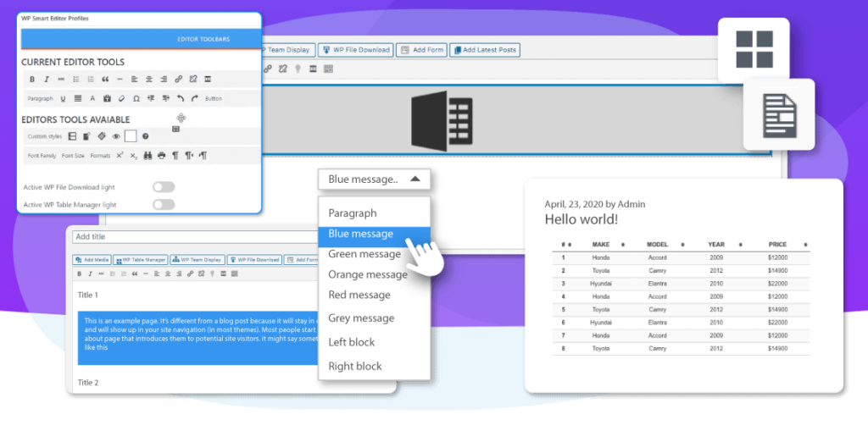Click WP File Download button in back editor

(356, 50)
